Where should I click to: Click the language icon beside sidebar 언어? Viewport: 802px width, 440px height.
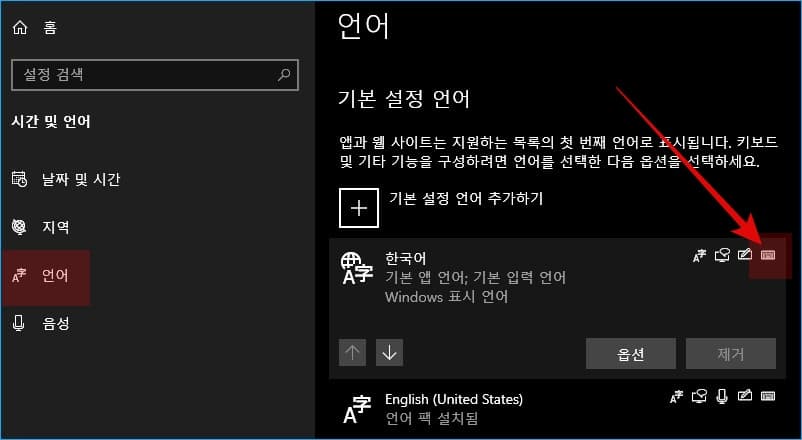19,276
